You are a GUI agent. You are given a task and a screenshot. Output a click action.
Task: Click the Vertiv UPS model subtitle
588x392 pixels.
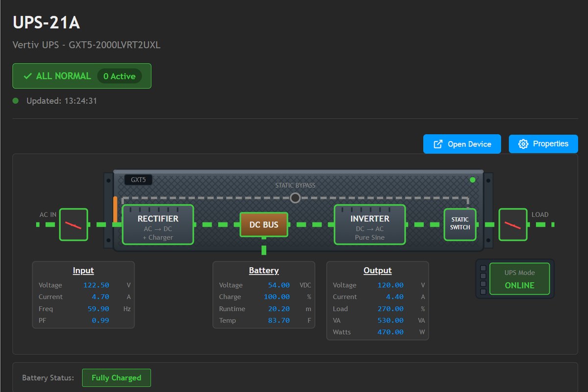[x=86, y=45]
